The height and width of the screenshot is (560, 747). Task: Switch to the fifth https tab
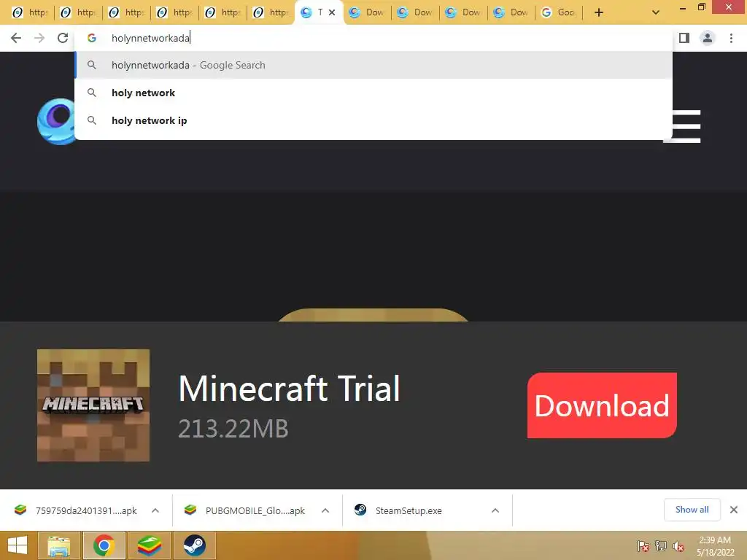click(x=222, y=12)
